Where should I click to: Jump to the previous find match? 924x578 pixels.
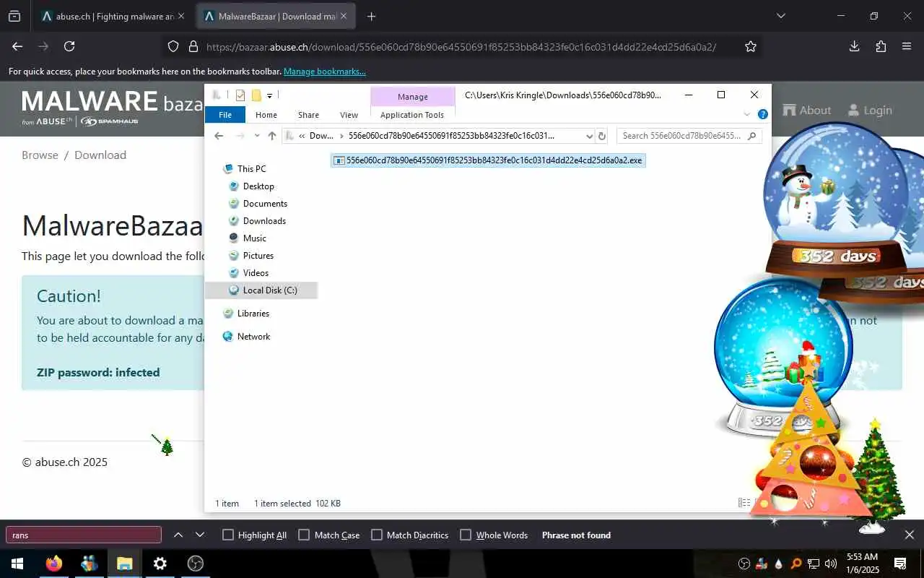click(178, 535)
